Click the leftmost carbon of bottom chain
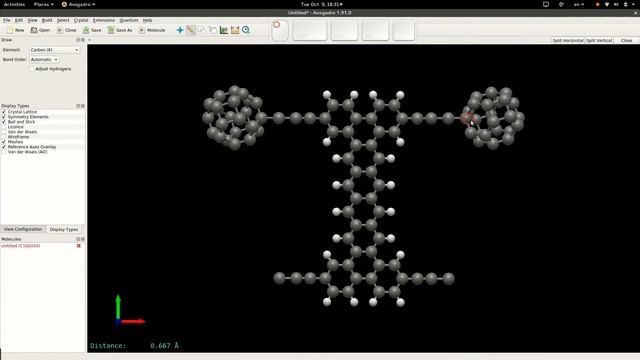Image resolution: width=640 pixels, height=360 pixels. click(x=279, y=278)
